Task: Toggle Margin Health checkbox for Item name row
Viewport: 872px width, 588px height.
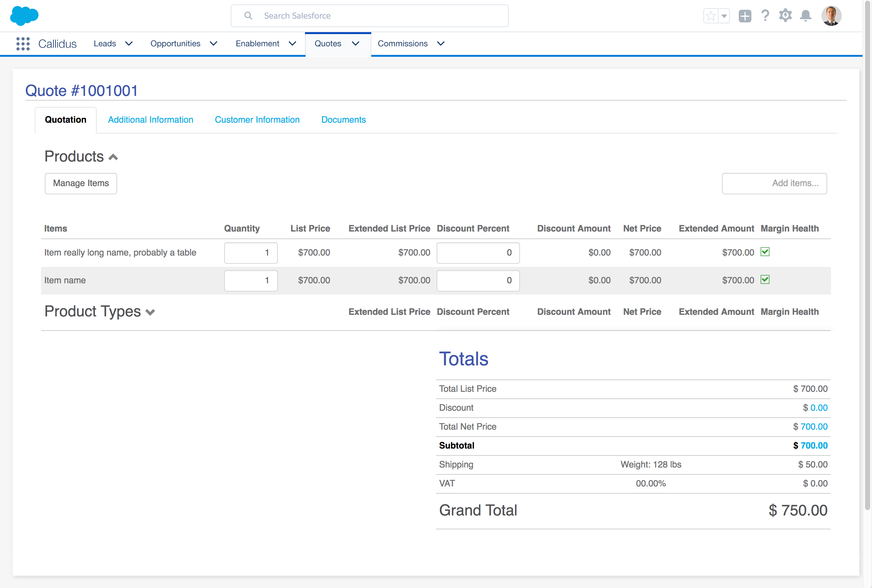Action: tap(765, 279)
